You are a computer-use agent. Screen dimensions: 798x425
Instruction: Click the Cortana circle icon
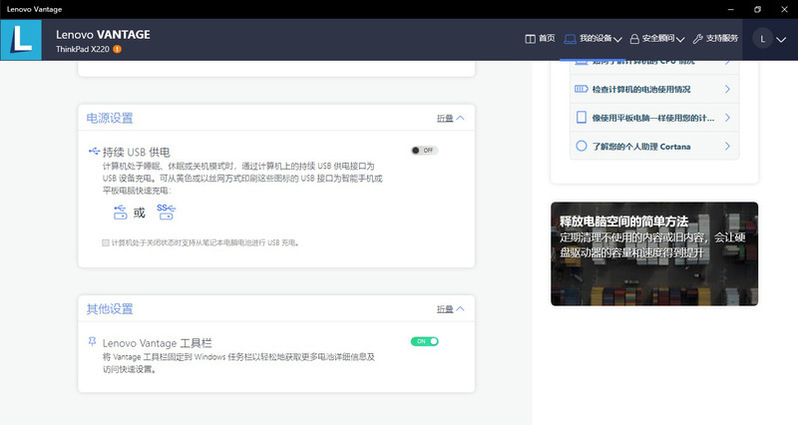(x=581, y=146)
